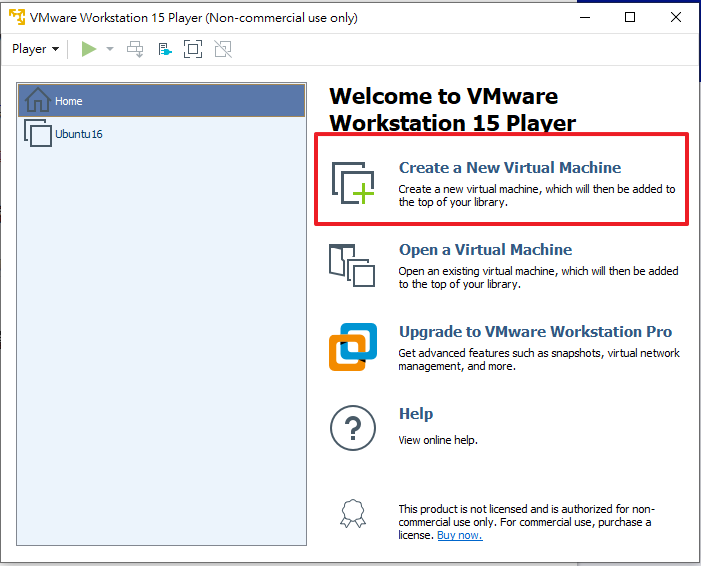Click the VMware title bar logo icon
Viewport: 701px width, 566px height.
[x=17, y=17]
